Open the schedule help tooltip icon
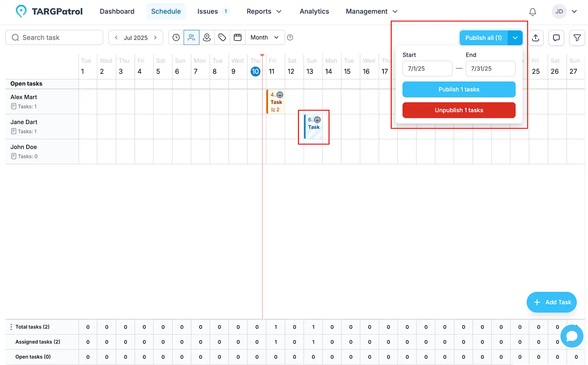 click(290, 37)
